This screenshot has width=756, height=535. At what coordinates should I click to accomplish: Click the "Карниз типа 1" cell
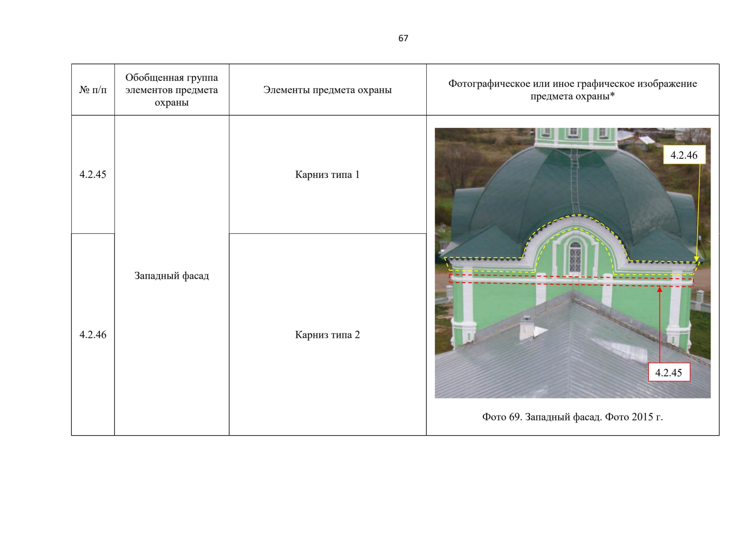pyautogui.click(x=327, y=175)
